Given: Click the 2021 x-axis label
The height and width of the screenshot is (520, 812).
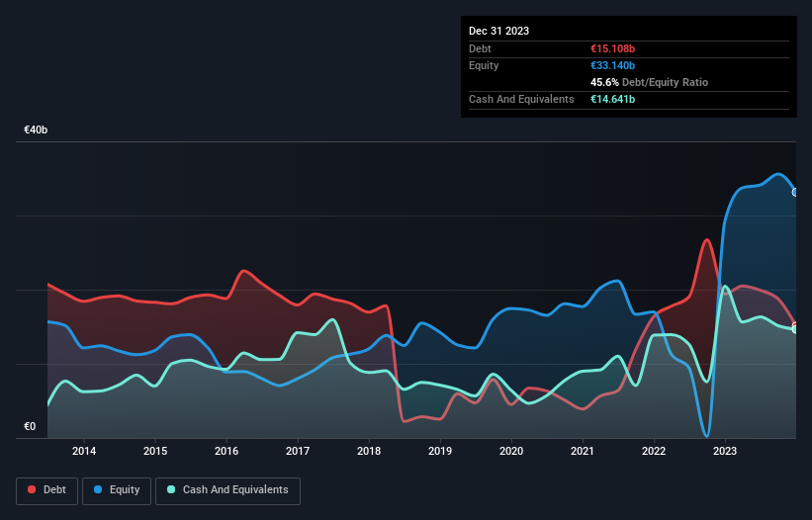Looking at the screenshot, I should [583, 451].
